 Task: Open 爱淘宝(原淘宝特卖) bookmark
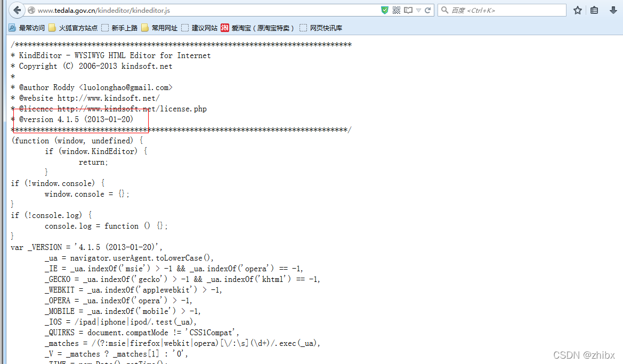pos(257,28)
